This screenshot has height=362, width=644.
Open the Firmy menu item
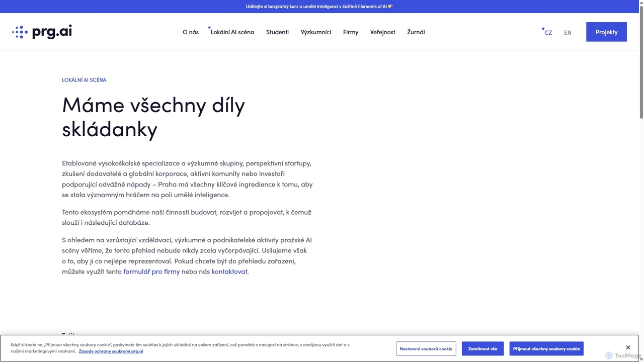[x=351, y=32]
